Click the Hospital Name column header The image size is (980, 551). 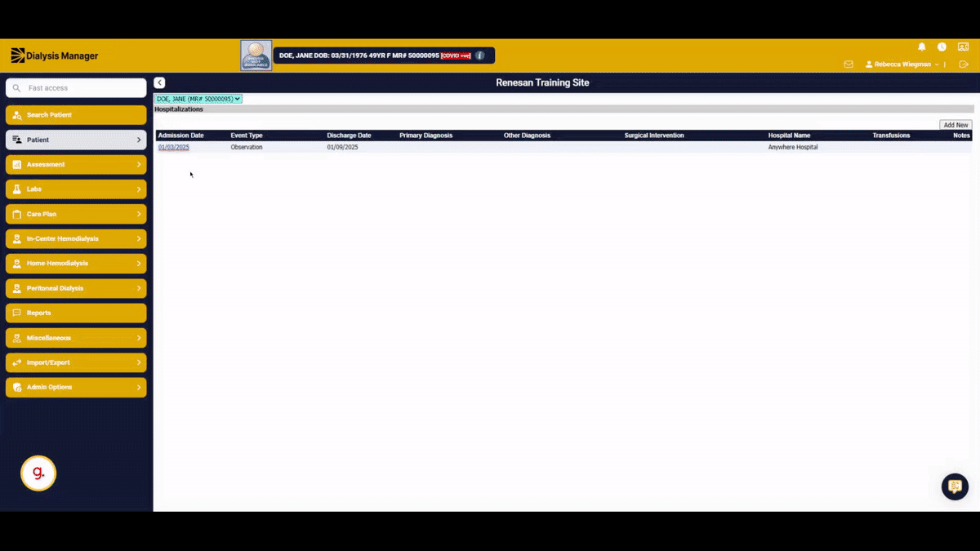click(789, 136)
